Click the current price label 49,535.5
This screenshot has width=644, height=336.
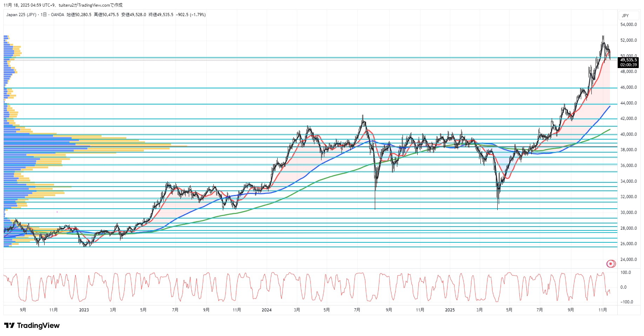(628, 60)
